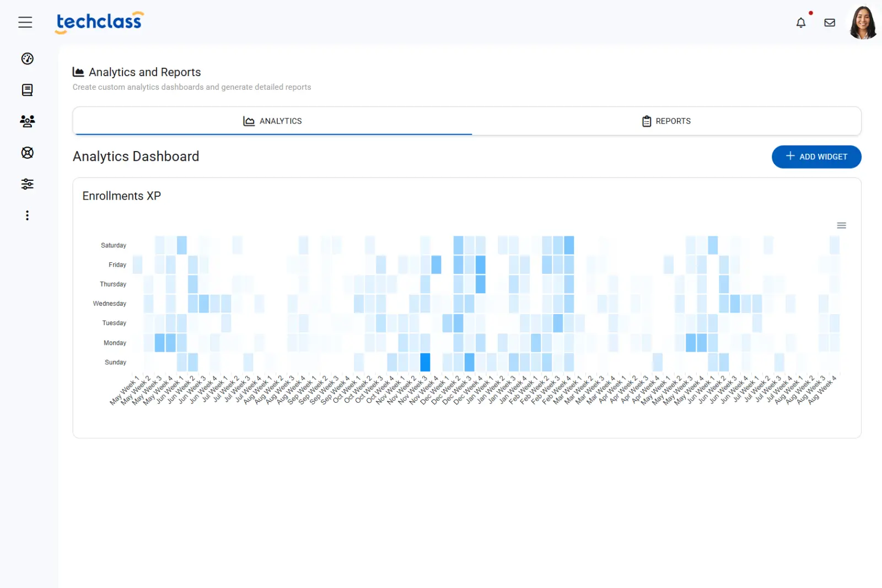Screen dimensions: 882x588
Task: Click the Analytics and Reports chart icon
Action: pos(79,72)
